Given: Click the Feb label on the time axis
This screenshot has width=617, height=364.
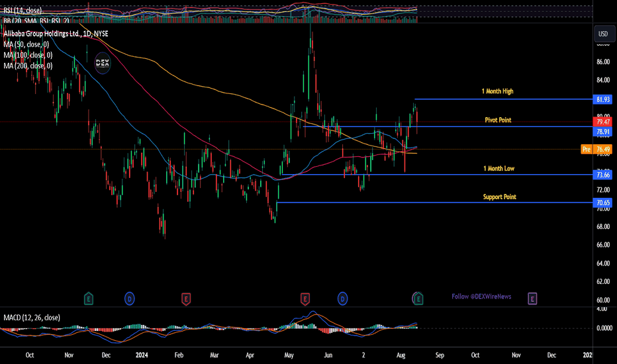Looking at the screenshot, I should 179,355.
